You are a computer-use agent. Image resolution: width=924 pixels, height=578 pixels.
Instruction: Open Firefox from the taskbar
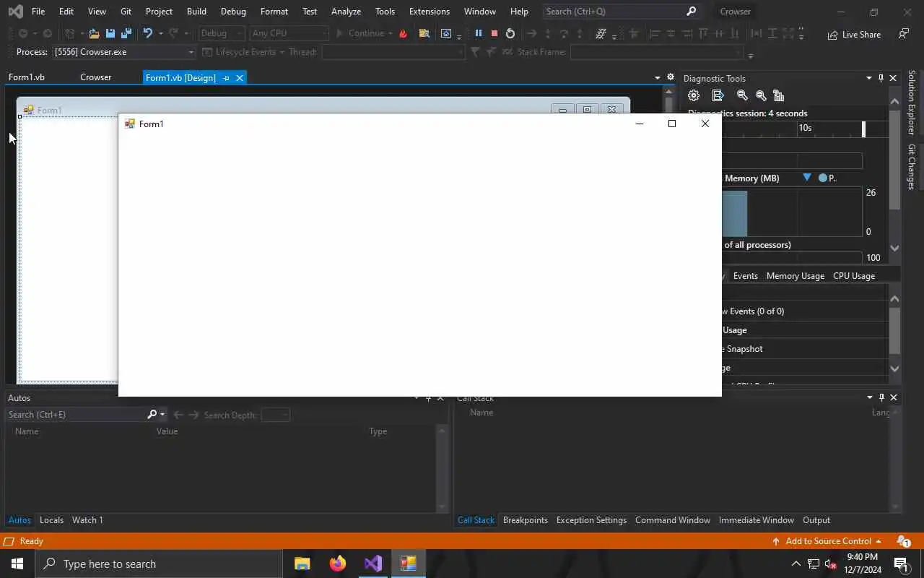tap(337, 564)
